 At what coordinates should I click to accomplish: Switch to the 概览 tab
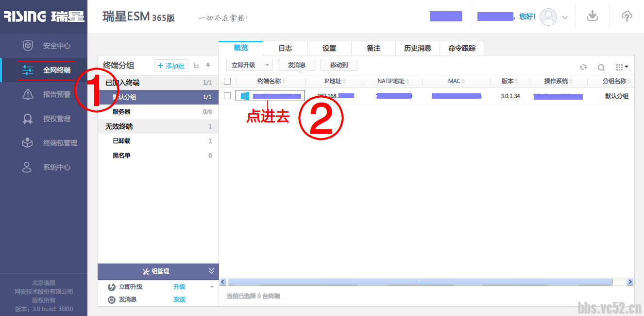click(241, 48)
